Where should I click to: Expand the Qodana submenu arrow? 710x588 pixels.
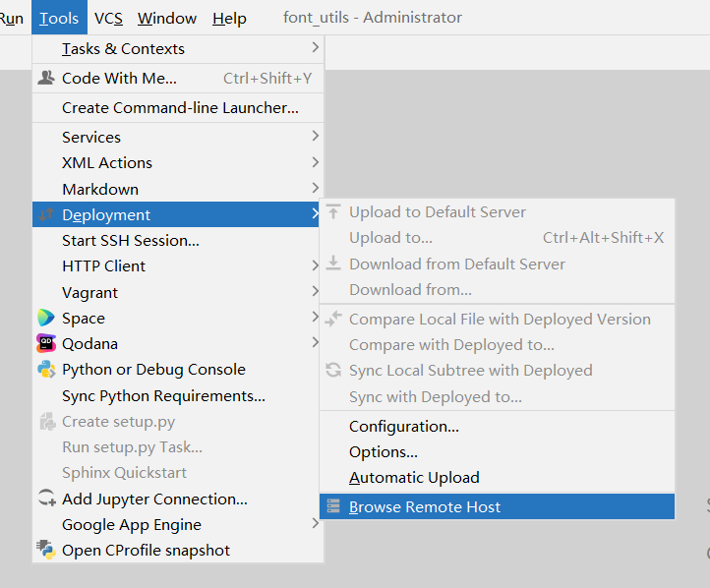316,342
